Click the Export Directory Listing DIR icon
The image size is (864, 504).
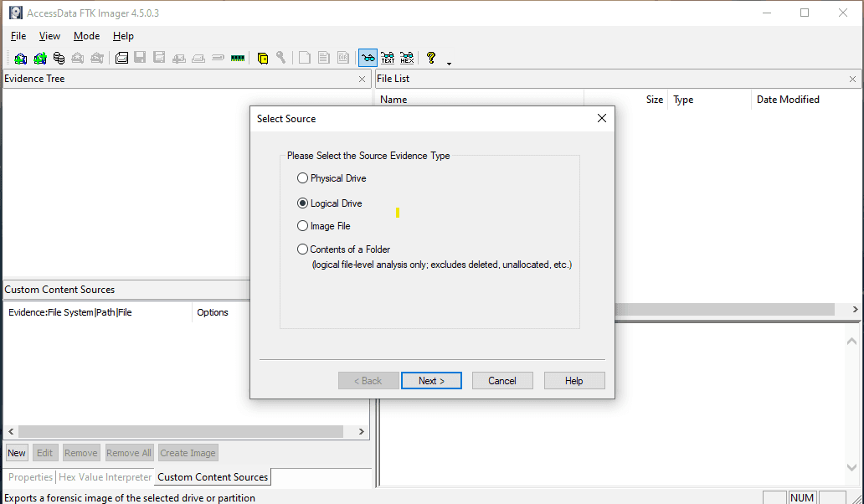coord(342,57)
